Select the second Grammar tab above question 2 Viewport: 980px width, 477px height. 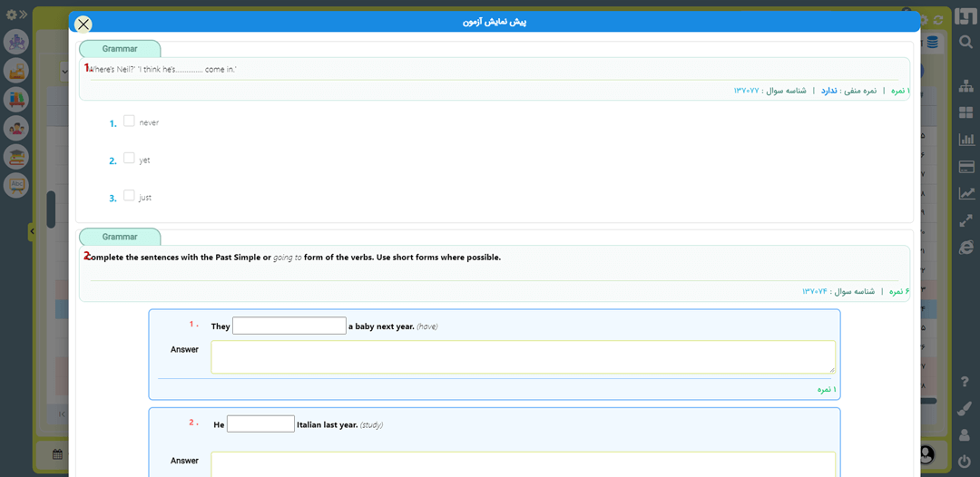[x=120, y=237]
